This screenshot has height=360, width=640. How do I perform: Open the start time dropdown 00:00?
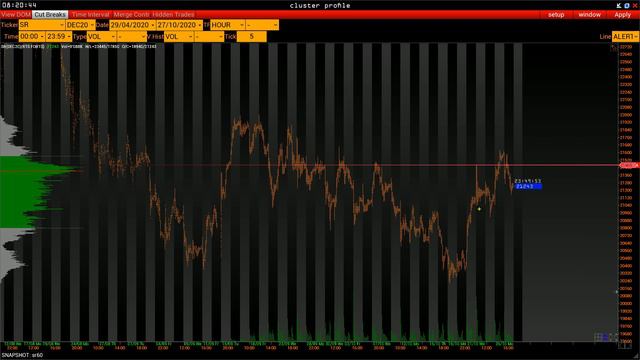[x=32, y=36]
